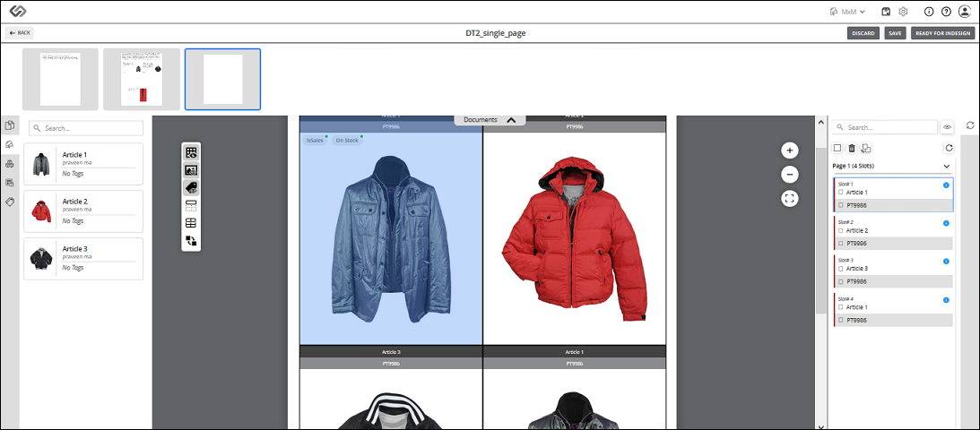The image size is (980, 430).
Task: Toggle image visibility in floating toolbar
Action: (x=191, y=169)
